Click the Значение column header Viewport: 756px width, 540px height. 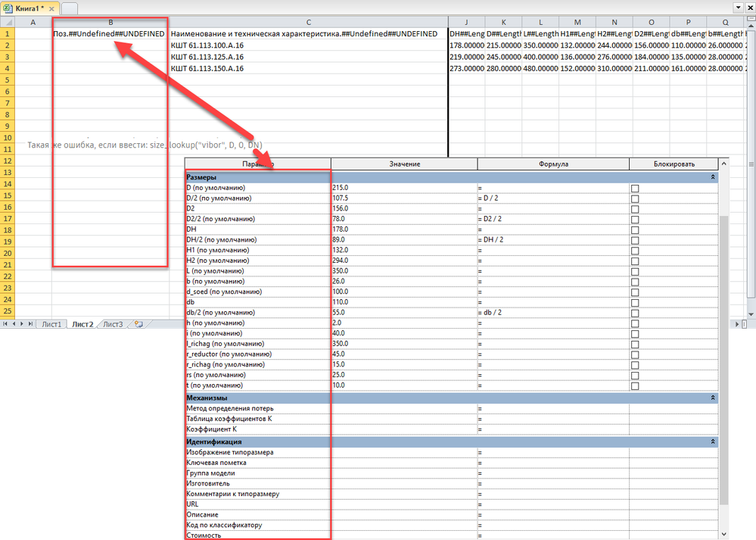[405, 164]
